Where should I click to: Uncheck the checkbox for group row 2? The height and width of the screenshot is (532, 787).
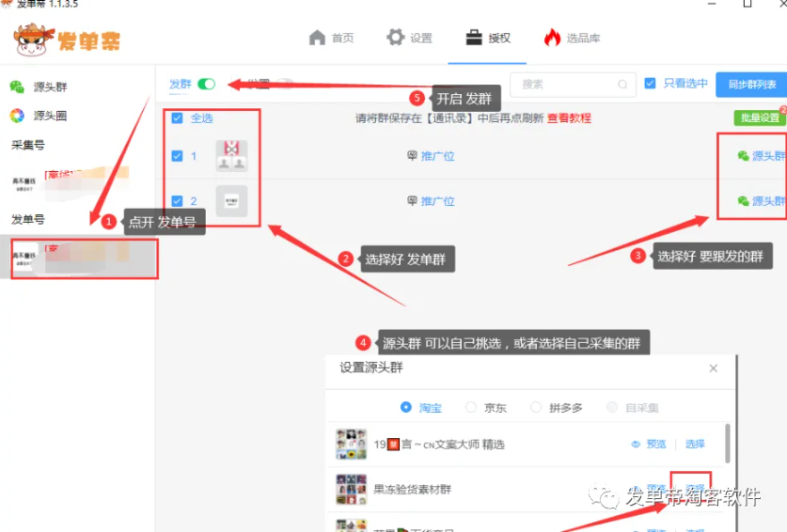point(177,201)
